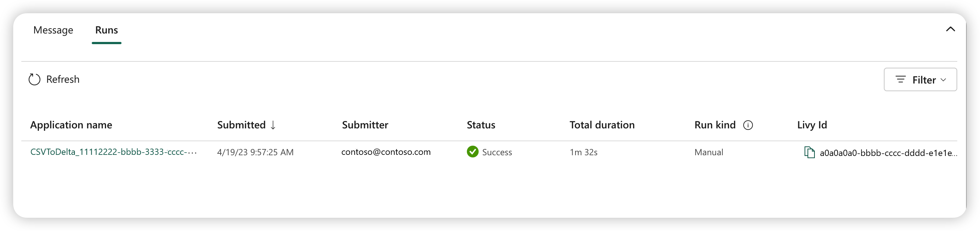The image size is (980, 231).
Task: Click the Livy Id column header
Action: pyautogui.click(x=812, y=125)
